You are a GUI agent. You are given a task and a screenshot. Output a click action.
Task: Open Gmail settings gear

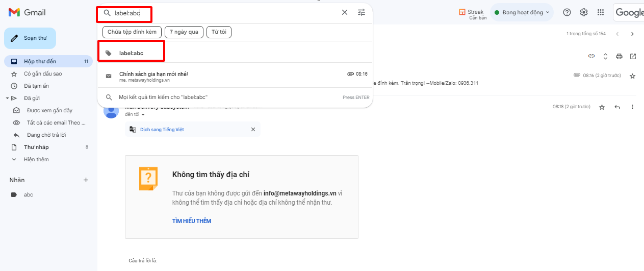584,13
